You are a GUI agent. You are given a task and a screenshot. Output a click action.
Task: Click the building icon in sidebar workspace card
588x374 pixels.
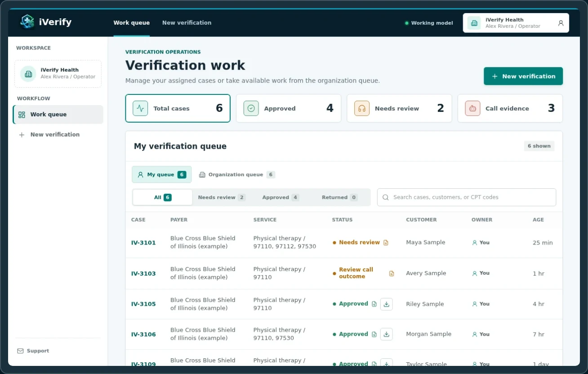(x=28, y=74)
